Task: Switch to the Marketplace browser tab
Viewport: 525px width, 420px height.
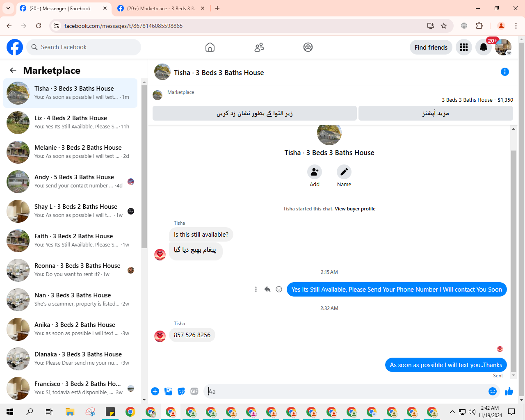Action: (x=161, y=8)
